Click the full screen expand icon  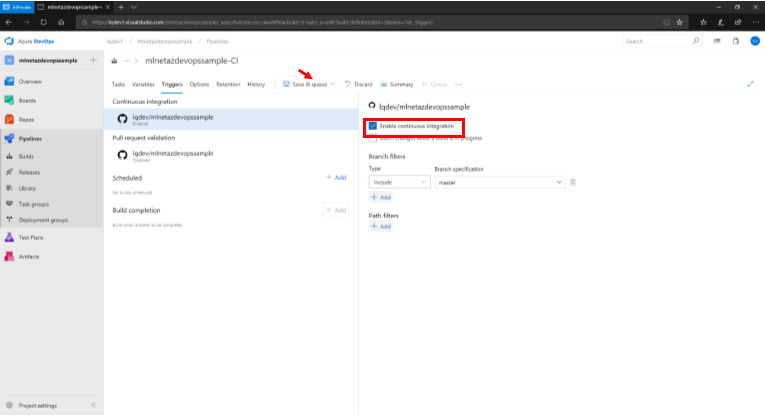click(750, 84)
